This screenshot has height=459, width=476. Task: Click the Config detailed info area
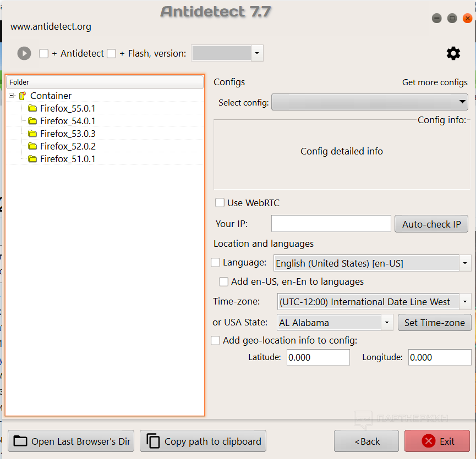(x=342, y=154)
